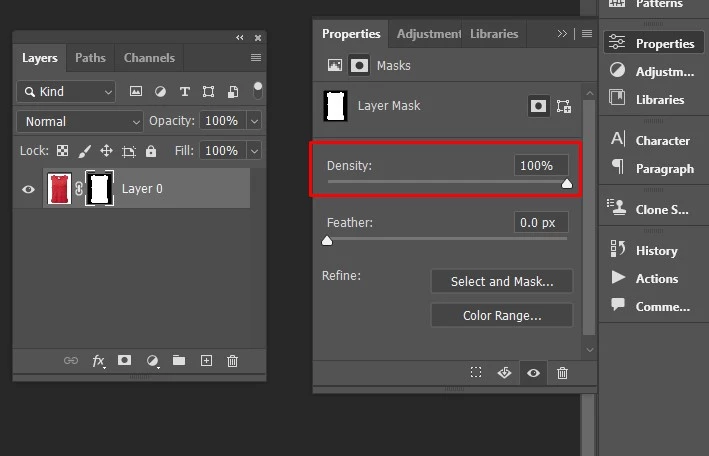Switch to Properties tab
Screen dimensions: 709x456
tap(351, 34)
